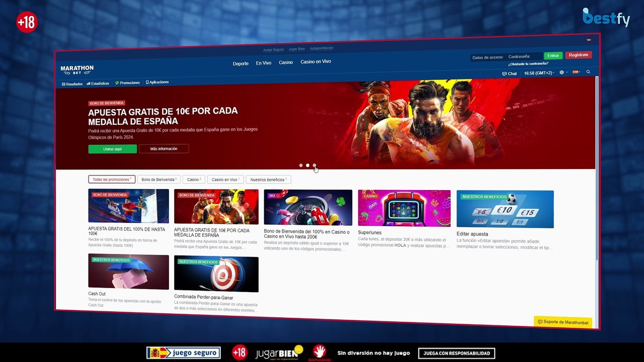
Task: Open the Combinada Perder-para-Ganar target thumbnail
Action: 216,274
